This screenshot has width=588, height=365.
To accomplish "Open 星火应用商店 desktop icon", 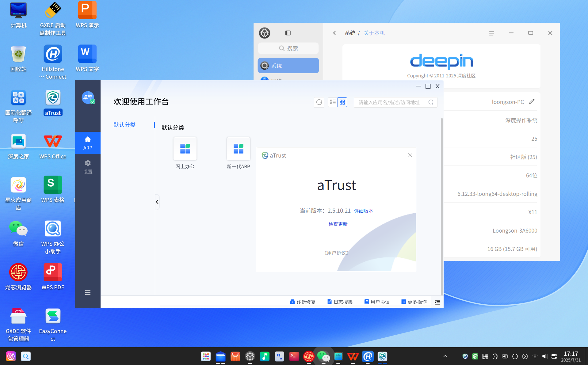I will tap(18, 194).
